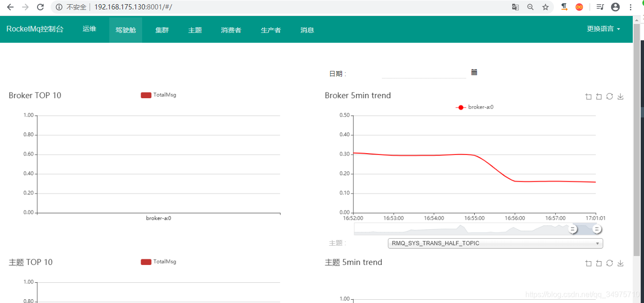Enable area zoom on the 主题 5min trend chart
The image size is (644, 303).
coord(588,263)
